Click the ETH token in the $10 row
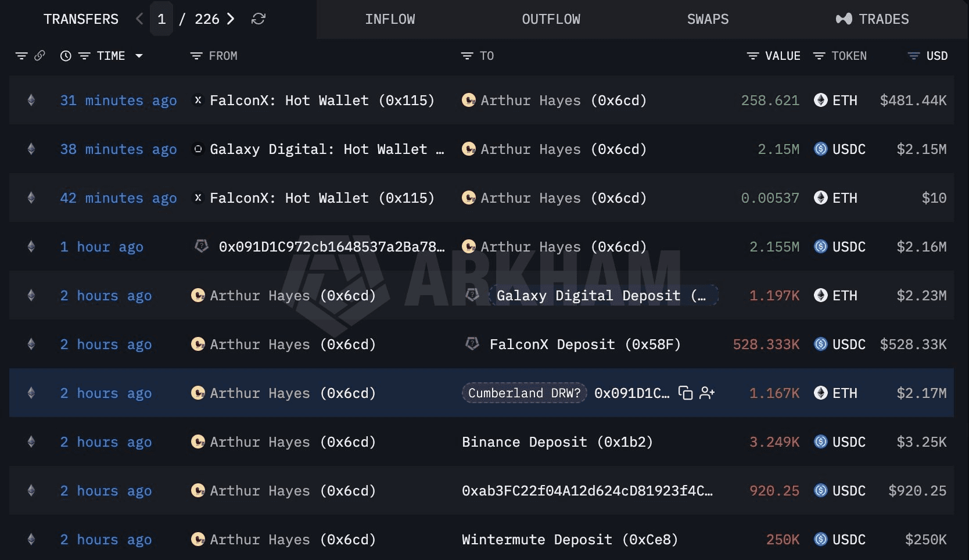Viewport: 969px width, 560px height. click(x=835, y=198)
